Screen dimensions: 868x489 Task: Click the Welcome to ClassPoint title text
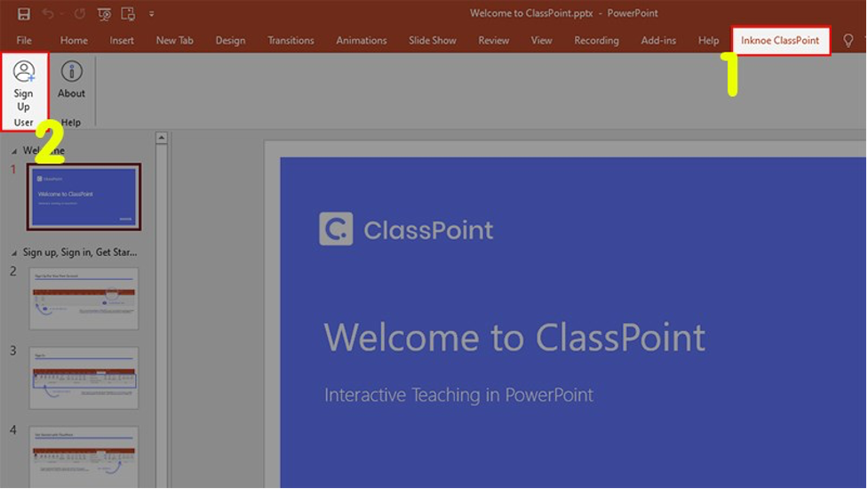[514, 338]
